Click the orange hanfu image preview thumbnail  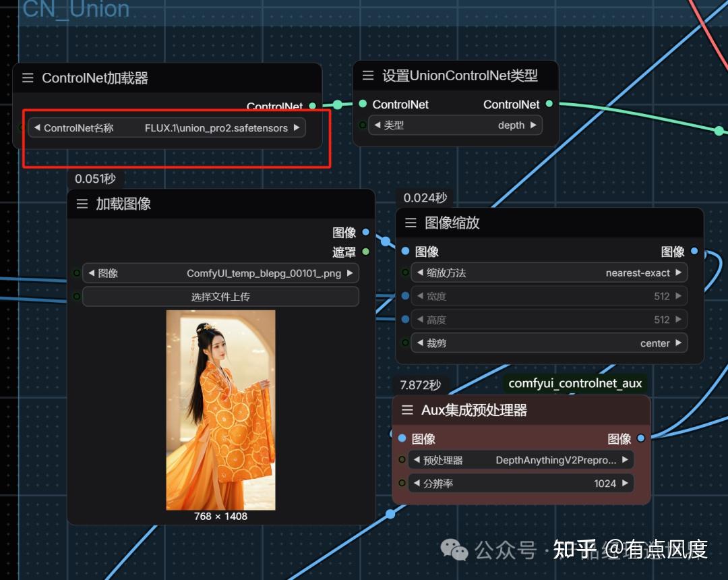(x=220, y=408)
